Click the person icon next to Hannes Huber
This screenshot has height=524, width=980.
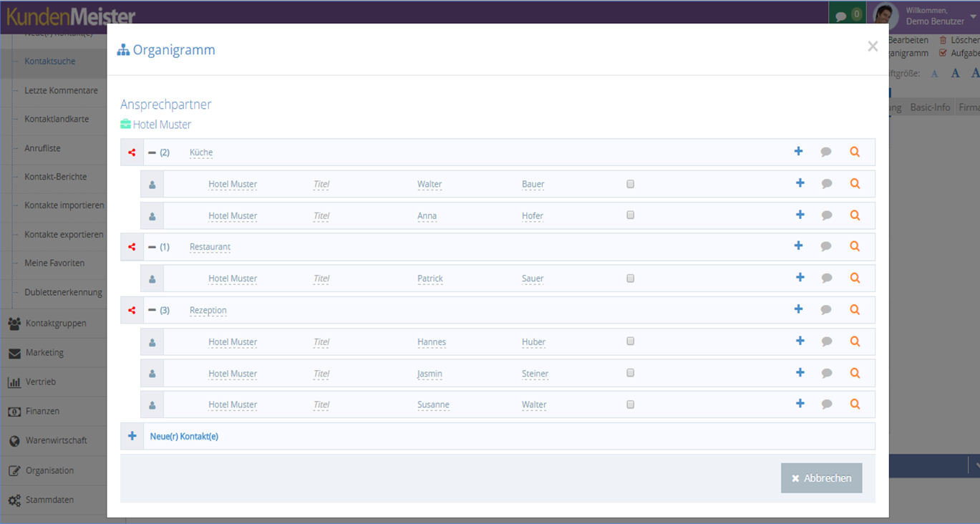pos(152,342)
